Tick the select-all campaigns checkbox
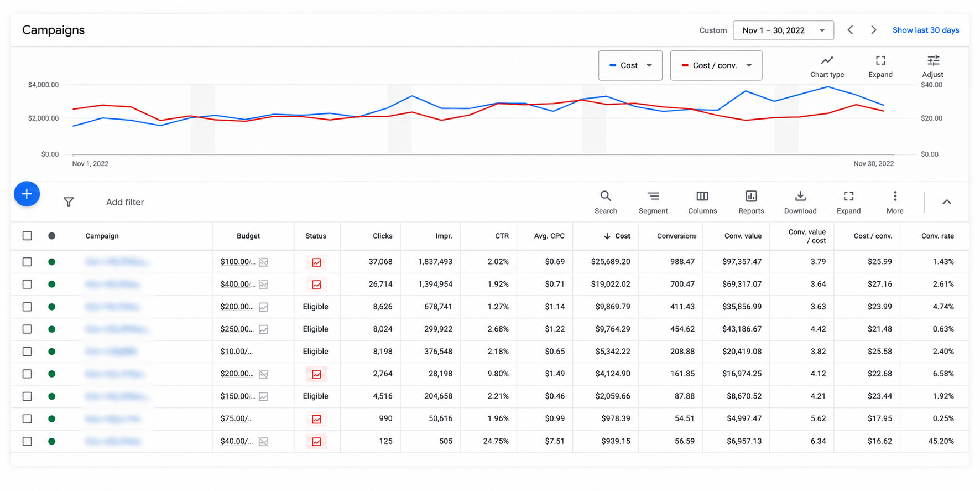Image resolution: width=980 pixels, height=491 pixels. click(27, 236)
